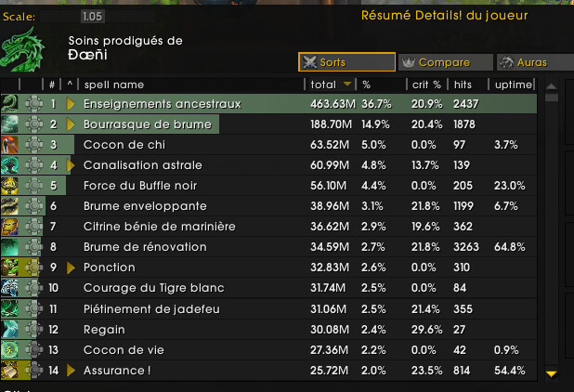Image resolution: width=574 pixels, height=392 pixels.
Task: Click the Cocon de chi spell icon
Action: point(9,145)
